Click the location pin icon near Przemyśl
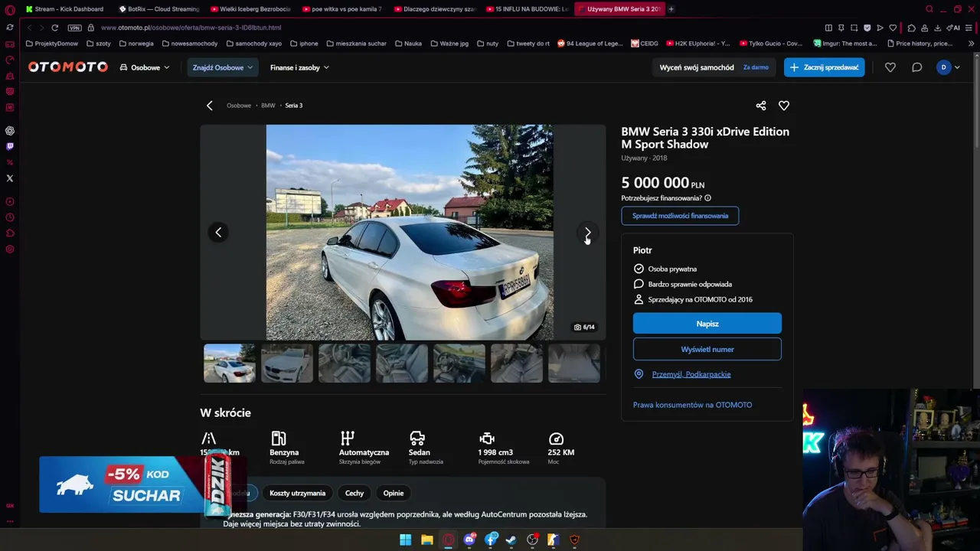Screen dimensions: 980x551 [x=639, y=374]
